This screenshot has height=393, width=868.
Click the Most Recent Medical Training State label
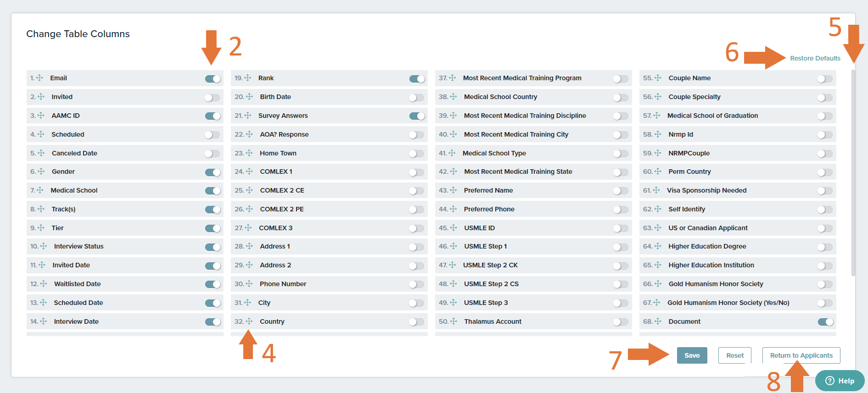pyautogui.click(x=518, y=172)
